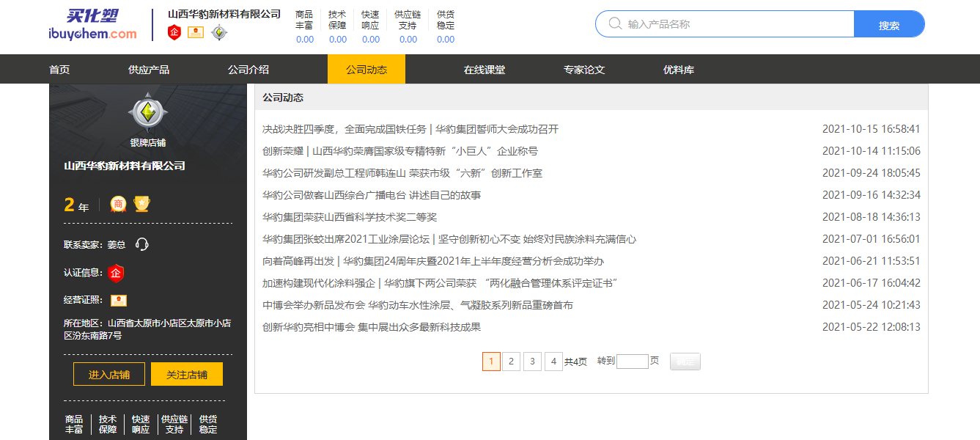Focus the 转到 page number field

(633, 362)
